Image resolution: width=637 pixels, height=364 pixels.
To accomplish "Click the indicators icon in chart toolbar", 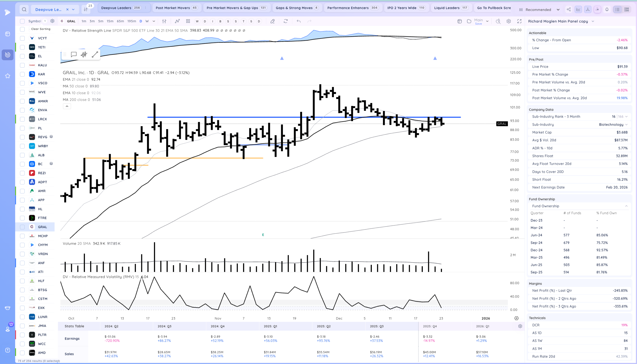I will click(x=177, y=21).
